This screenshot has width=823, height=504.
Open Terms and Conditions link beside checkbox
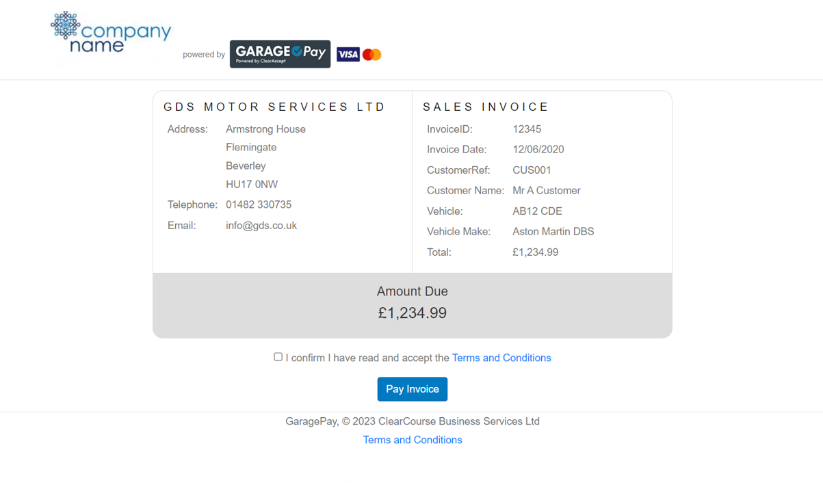pyautogui.click(x=501, y=358)
